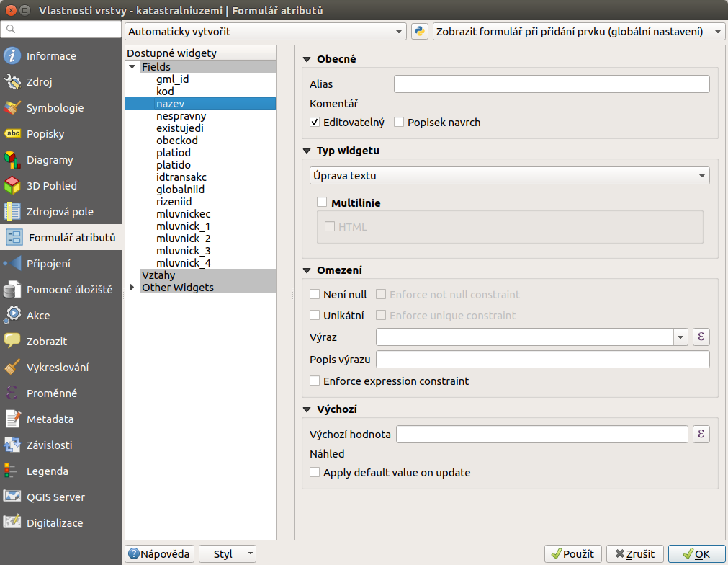Open the Legenda legend icon
The height and width of the screenshot is (565, 728).
click(x=12, y=471)
